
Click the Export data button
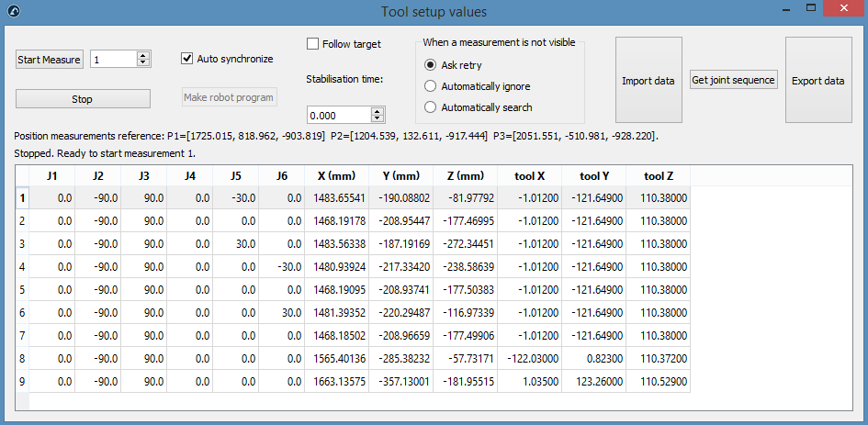pos(817,81)
